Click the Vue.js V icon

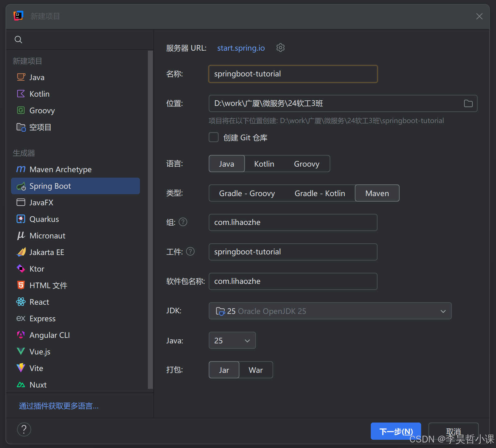coord(21,351)
